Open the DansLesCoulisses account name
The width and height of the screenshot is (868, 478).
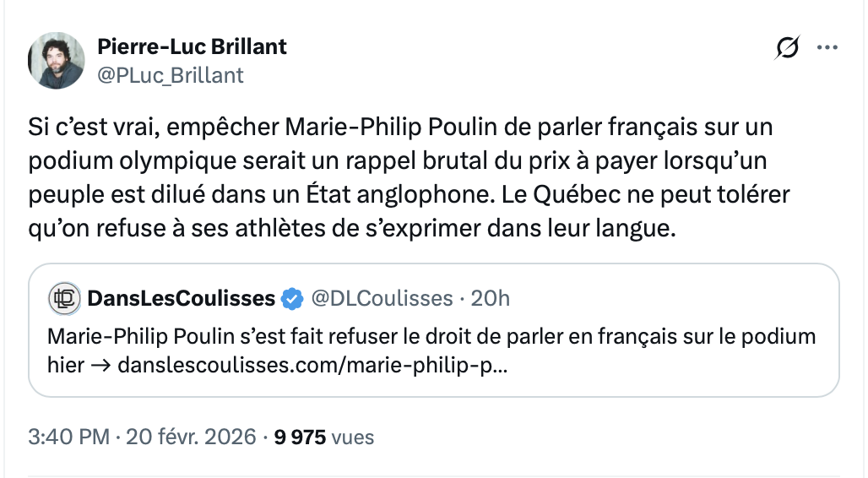182,298
